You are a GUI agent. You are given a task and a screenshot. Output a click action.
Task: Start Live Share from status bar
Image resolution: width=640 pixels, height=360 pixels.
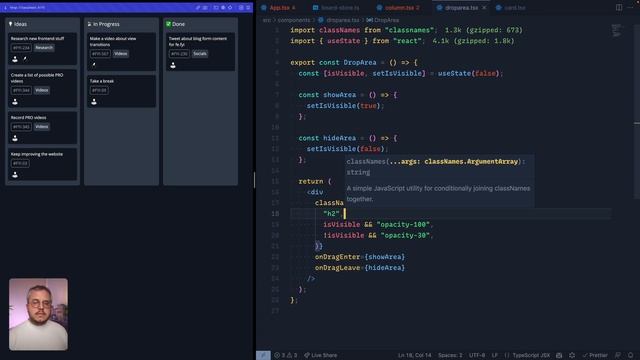[x=320, y=355]
